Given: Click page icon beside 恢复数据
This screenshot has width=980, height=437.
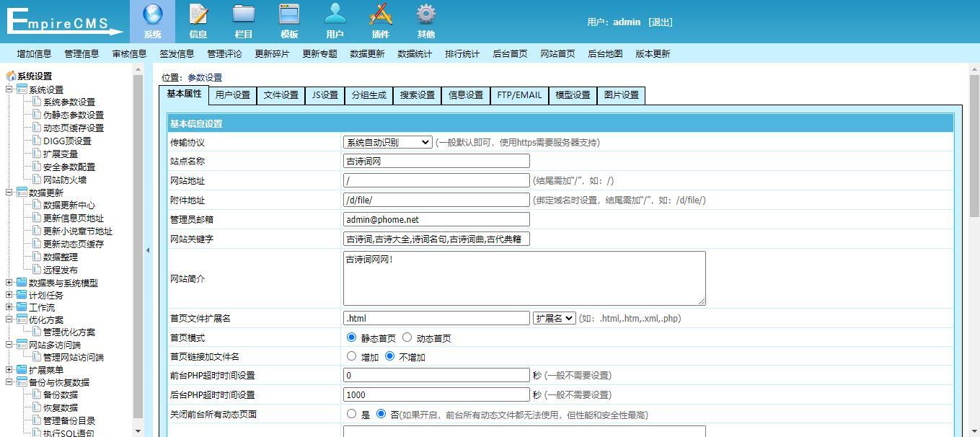Looking at the screenshot, I should pyautogui.click(x=37, y=407).
